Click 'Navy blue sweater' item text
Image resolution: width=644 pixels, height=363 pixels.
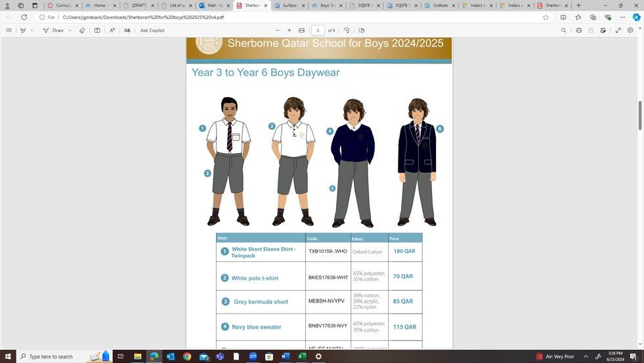click(x=256, y=327)
